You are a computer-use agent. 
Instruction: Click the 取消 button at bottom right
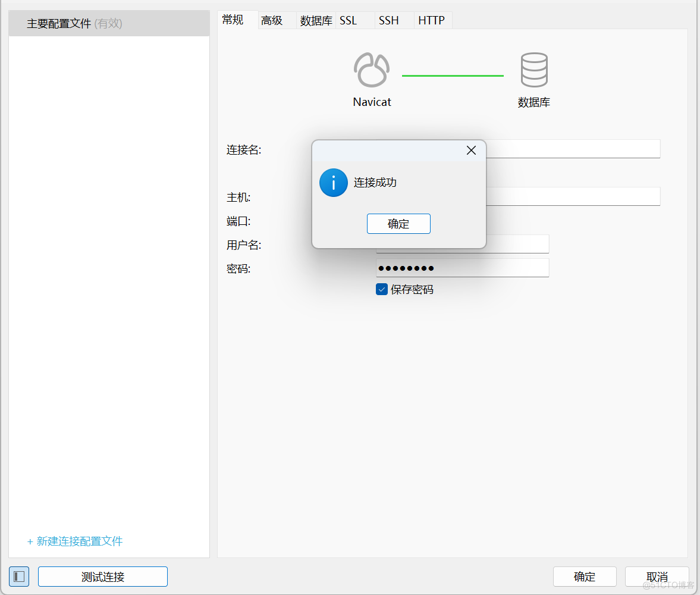click(657, 576)
